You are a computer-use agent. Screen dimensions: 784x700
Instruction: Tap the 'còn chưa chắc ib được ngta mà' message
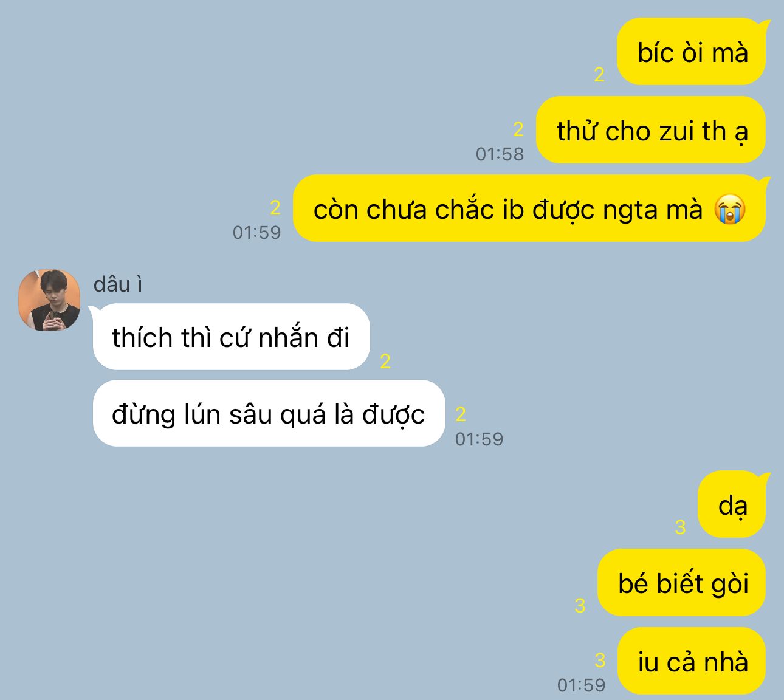(x=529, y=208)
